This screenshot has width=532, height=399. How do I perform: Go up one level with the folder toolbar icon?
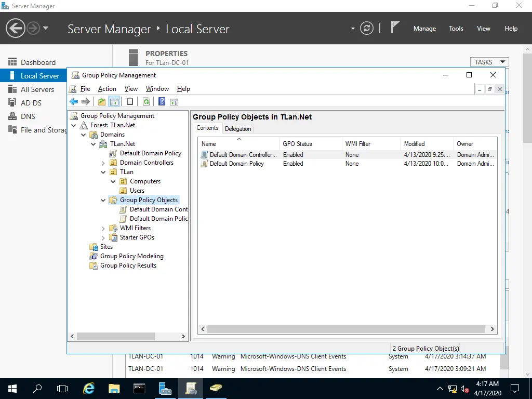(x=102, y=101)
